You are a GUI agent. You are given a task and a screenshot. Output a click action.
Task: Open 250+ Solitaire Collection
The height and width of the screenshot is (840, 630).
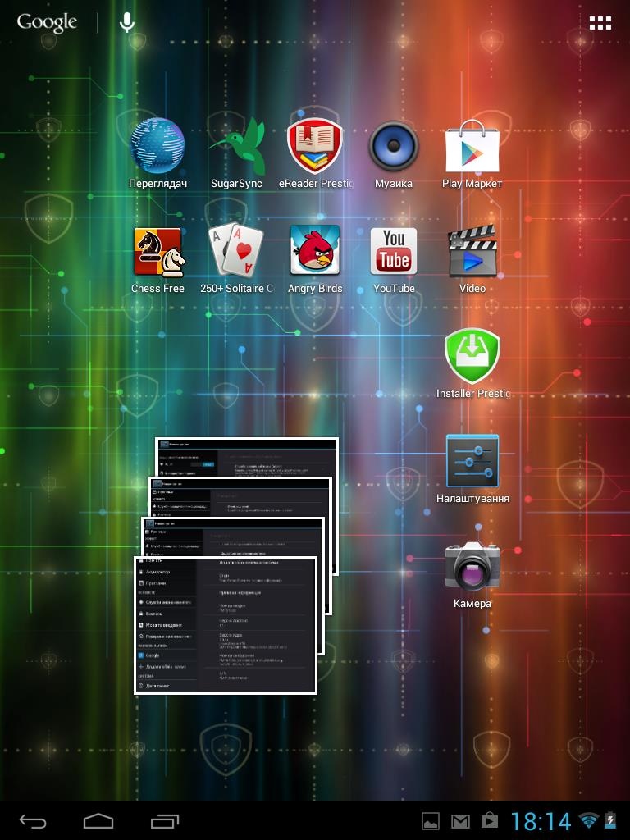[236, 253]
